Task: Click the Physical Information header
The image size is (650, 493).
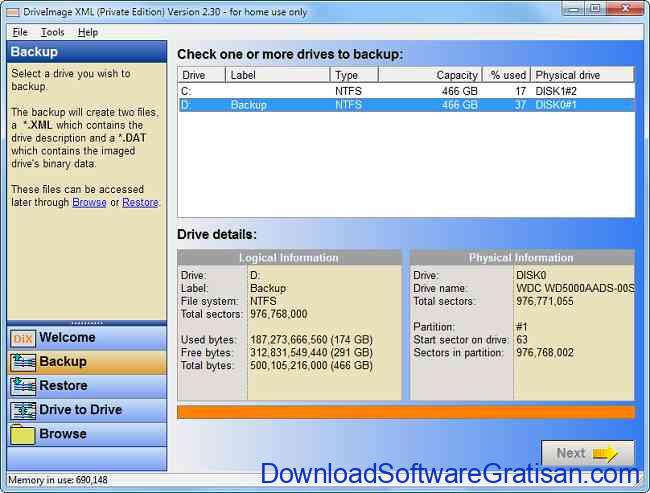Action: click(x=521, y=258)
